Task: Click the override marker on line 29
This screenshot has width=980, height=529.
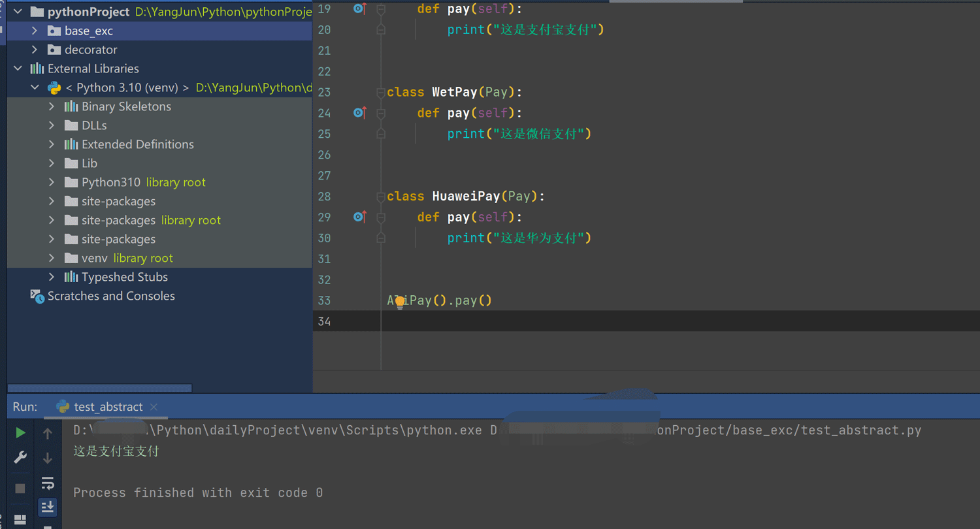Action: (359, 217)
